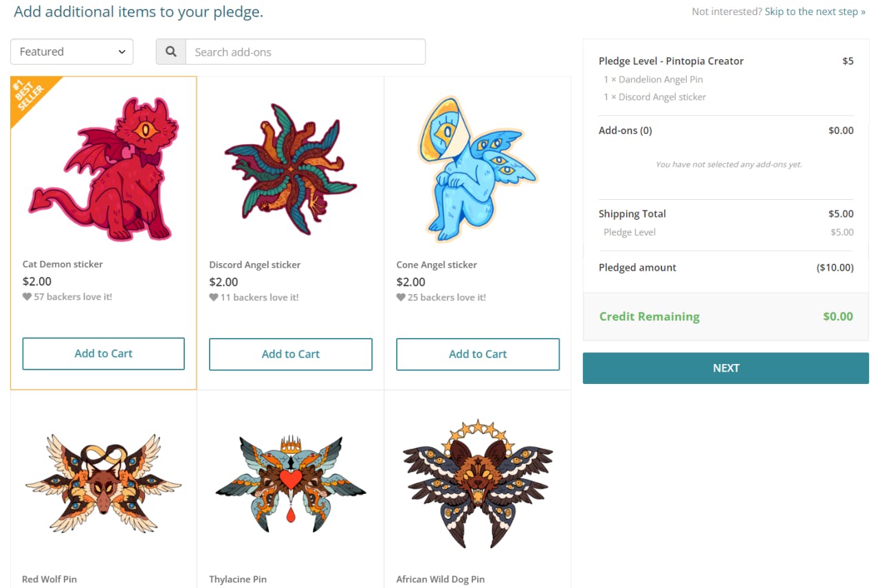Viewport: 880px width, 588px height.
Task: Click the Cone Angel sticker title
Action: coord(437,264)
